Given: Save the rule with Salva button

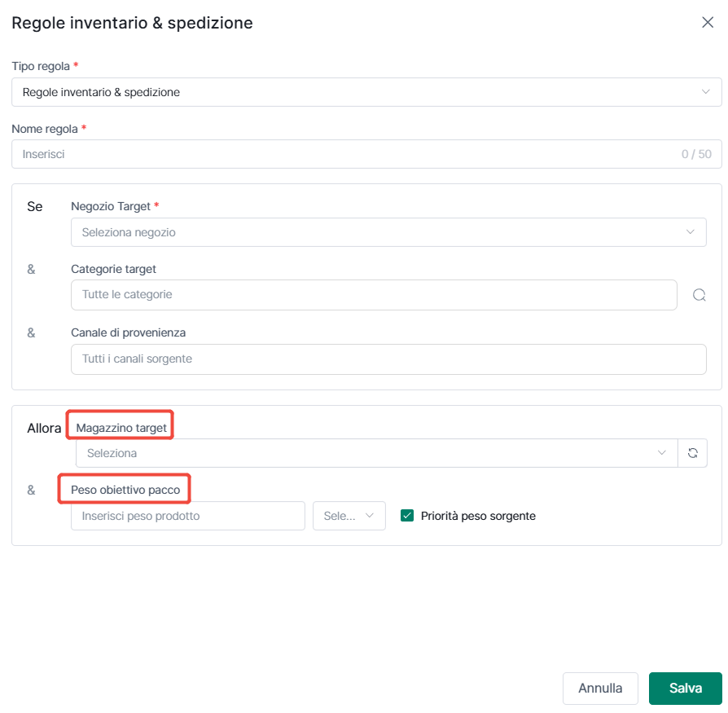Looking at the screenshot, I should [x=686, y=688].
